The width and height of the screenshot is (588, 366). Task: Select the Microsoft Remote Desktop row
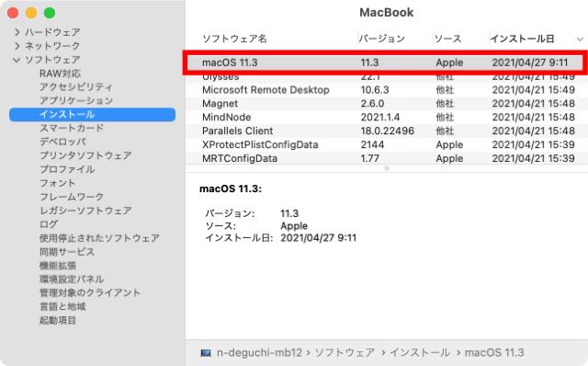pyautogui.click(x=387, y=90)
